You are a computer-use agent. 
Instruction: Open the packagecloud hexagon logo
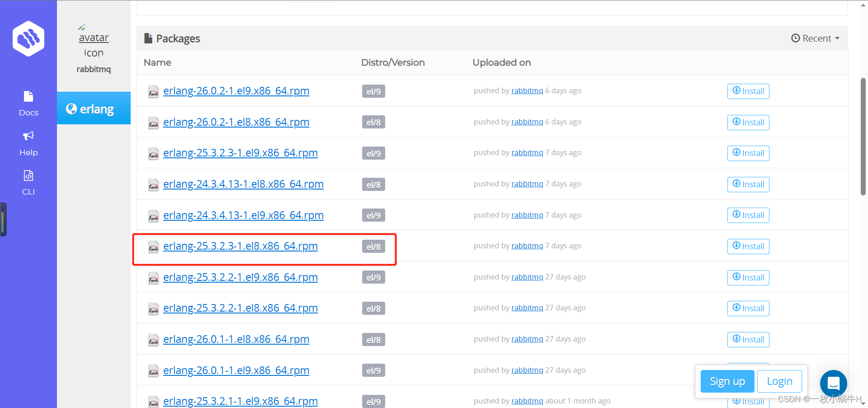(28, 38)
